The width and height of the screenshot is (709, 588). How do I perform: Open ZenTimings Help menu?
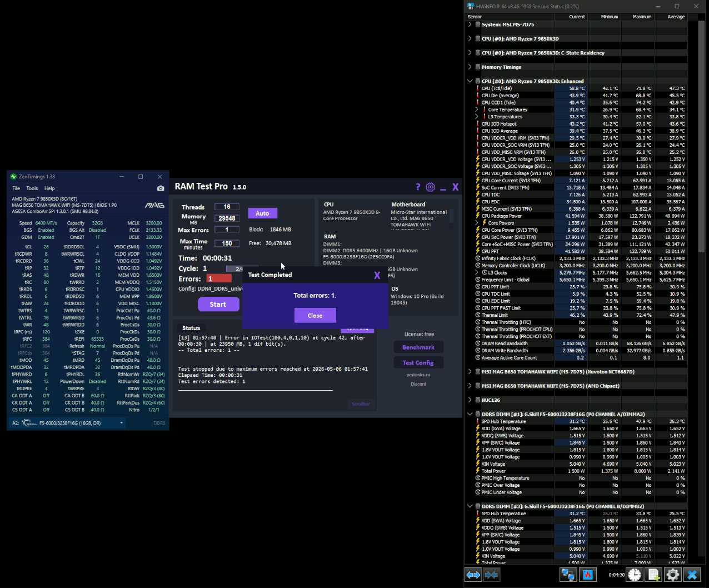[x=49, y=188]
